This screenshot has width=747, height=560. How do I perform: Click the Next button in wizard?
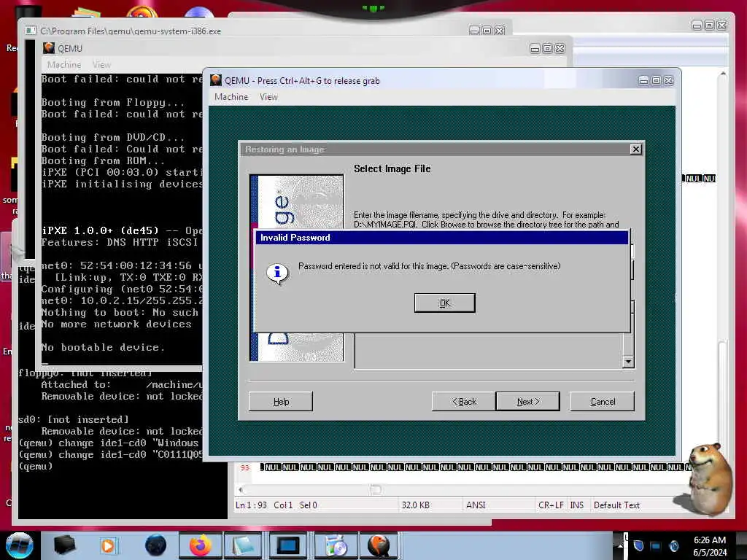[x=528, y=402]
